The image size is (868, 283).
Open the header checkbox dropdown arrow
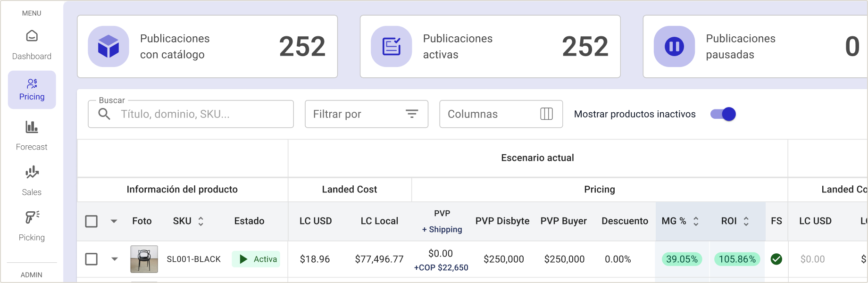(114, 221)
